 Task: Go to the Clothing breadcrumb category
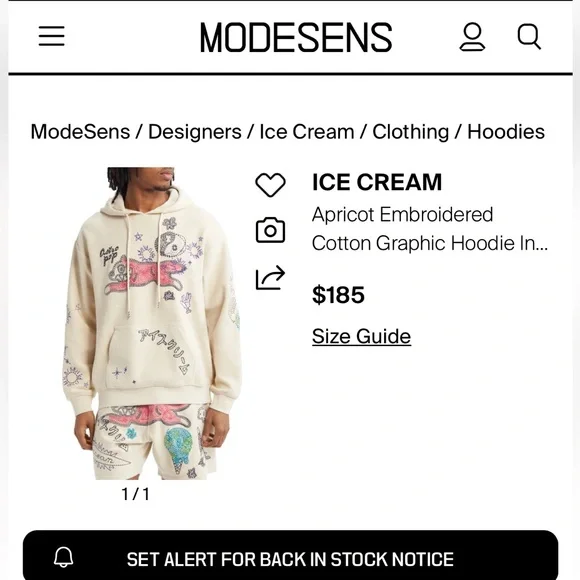(411, 132)
